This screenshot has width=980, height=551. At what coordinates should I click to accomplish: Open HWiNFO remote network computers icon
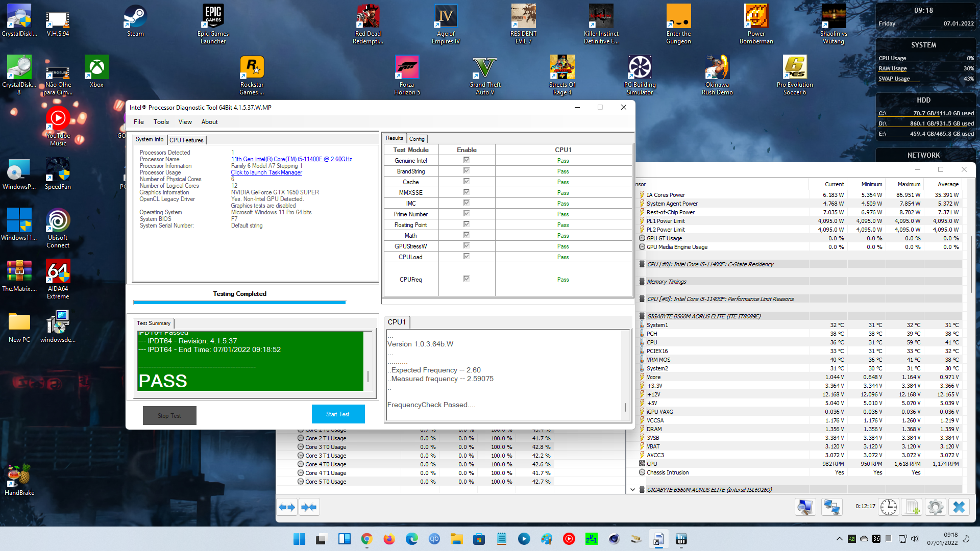(x=831, y=507)
